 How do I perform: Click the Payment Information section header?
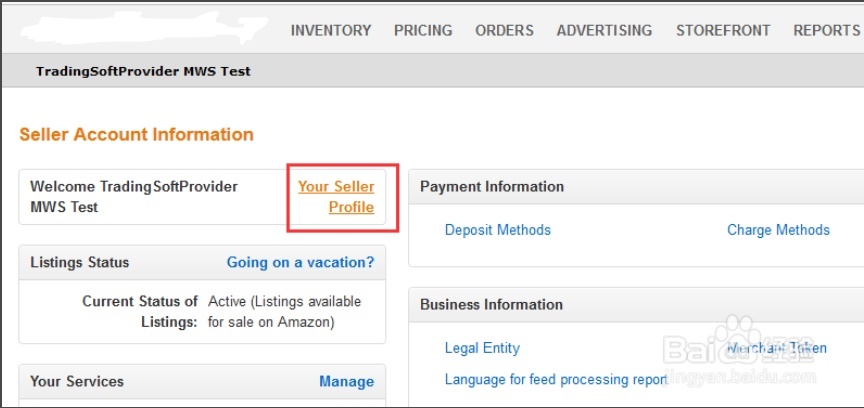[492, 187]
